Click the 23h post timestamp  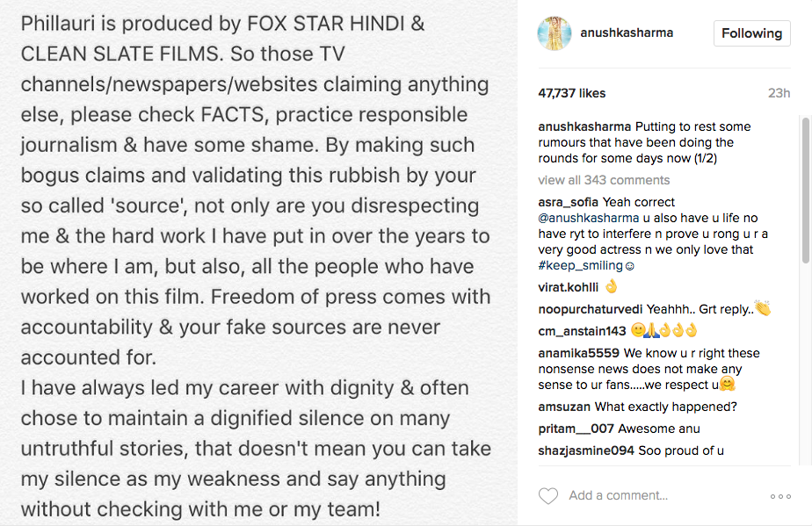coord(779,93)
